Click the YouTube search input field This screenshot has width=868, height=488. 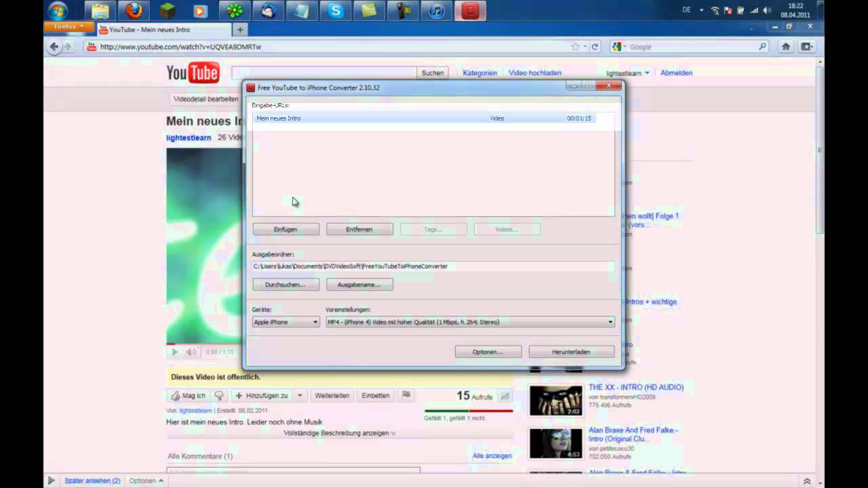323,73
